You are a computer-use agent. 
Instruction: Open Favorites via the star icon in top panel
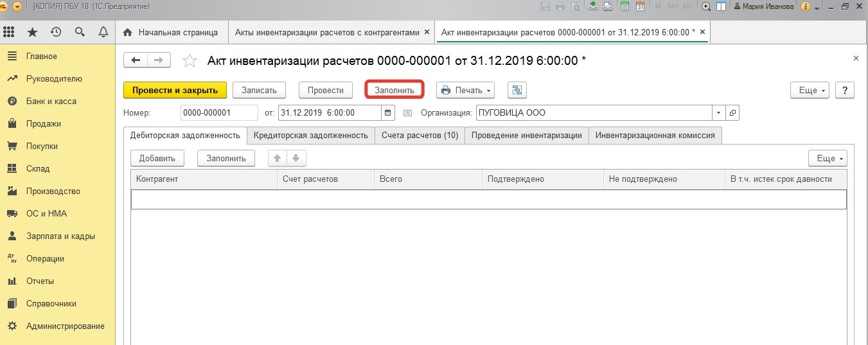32,32
